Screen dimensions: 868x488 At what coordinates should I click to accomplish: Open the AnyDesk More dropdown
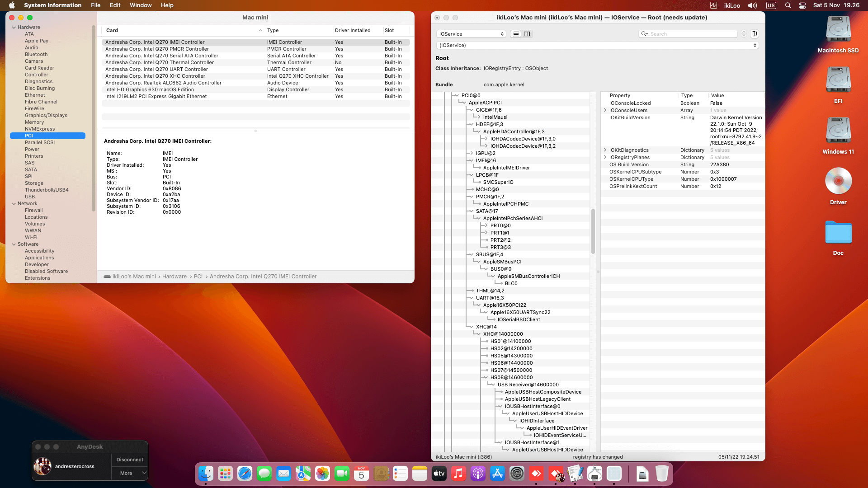[x=130, y=473]
